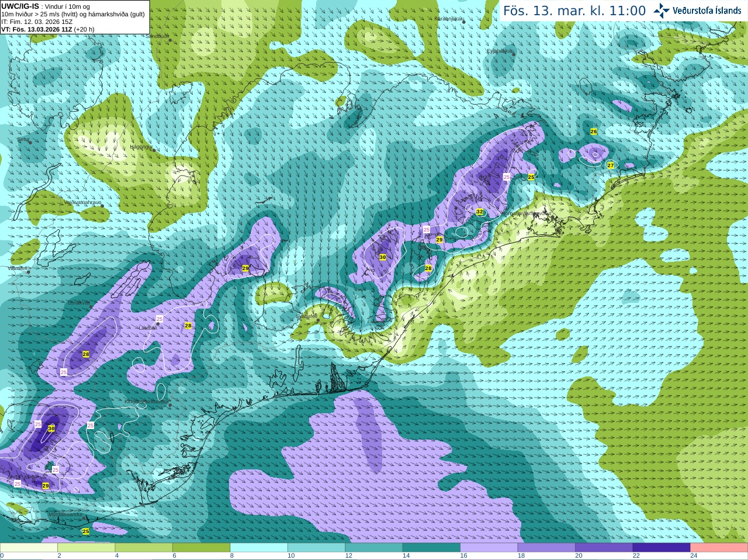Screen dimensions: 748x560
Task: Select the 2–4 m/s legend color
Action: click(86, 548)
